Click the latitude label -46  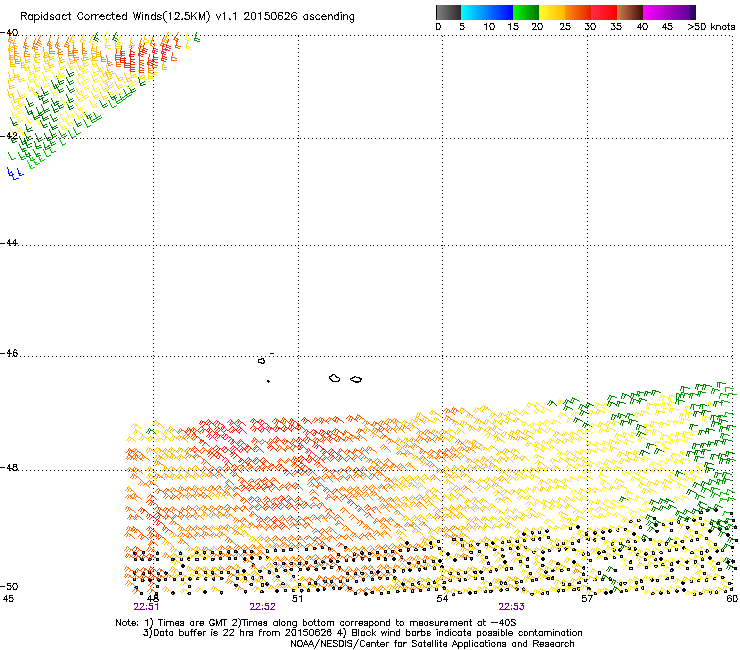coord(9,354)
